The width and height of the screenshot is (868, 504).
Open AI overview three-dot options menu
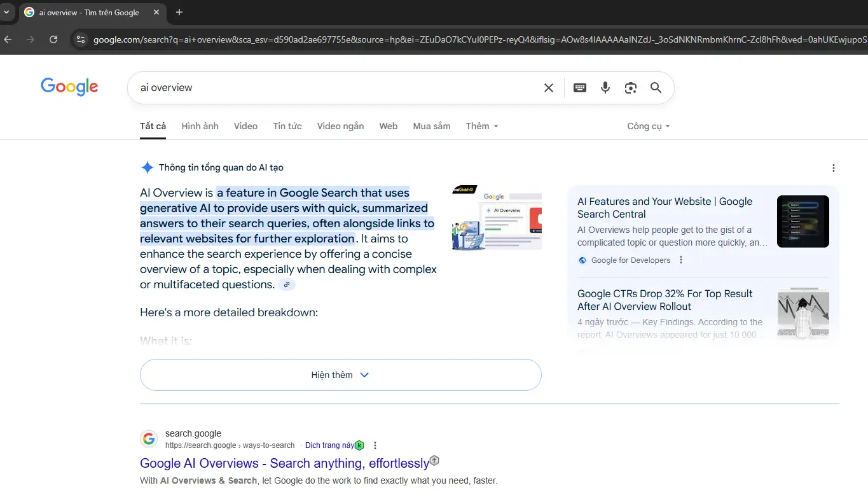click(x=834, y=168)
